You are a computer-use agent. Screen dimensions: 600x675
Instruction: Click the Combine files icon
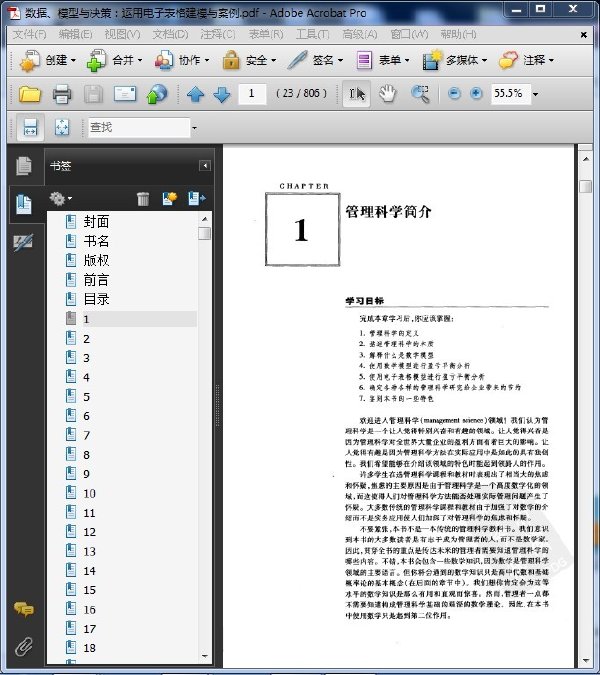click(x=96, y=60)
